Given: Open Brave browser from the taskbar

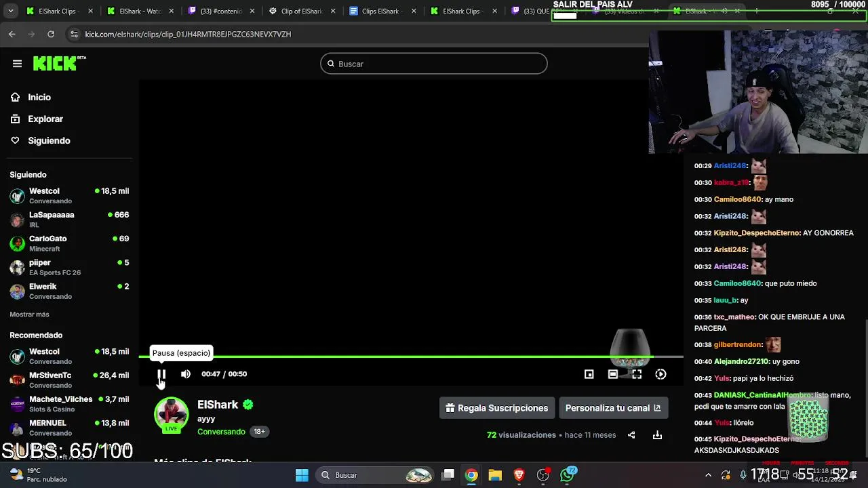Looking at the screenshot, I should coord(519,475).
